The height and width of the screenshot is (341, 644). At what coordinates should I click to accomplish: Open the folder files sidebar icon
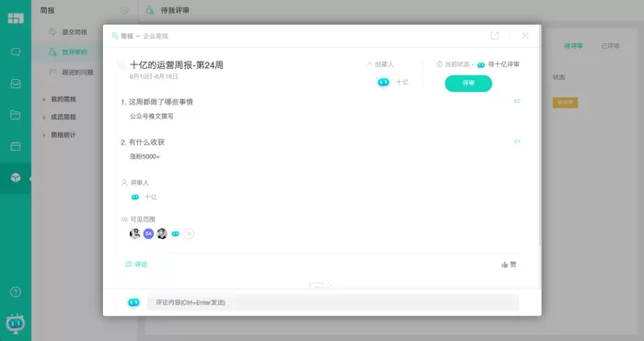16,115
